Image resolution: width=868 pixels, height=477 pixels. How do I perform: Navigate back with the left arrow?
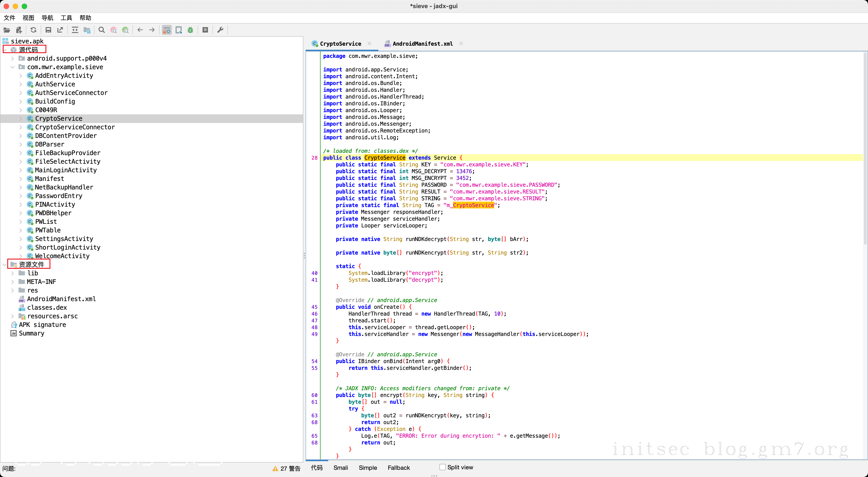140,30
